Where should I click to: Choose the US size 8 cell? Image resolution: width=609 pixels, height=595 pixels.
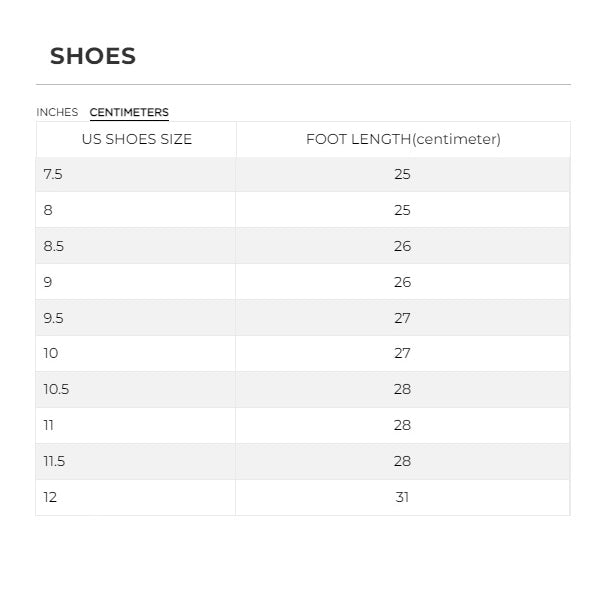point(48,210)
